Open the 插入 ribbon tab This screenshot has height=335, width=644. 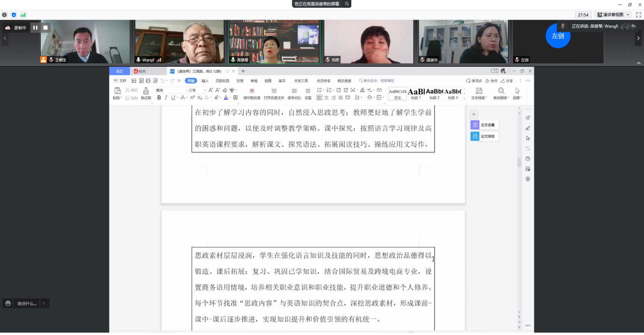click(x=205, y=81)
